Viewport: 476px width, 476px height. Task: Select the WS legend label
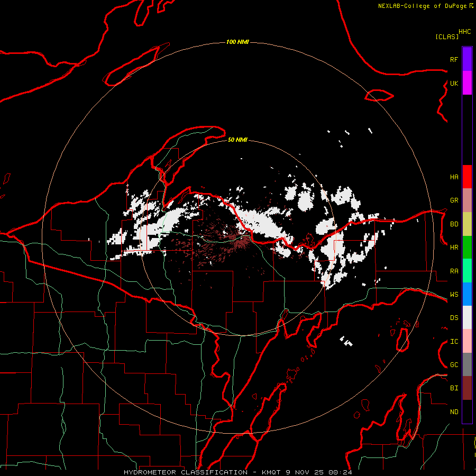(454, 295)
